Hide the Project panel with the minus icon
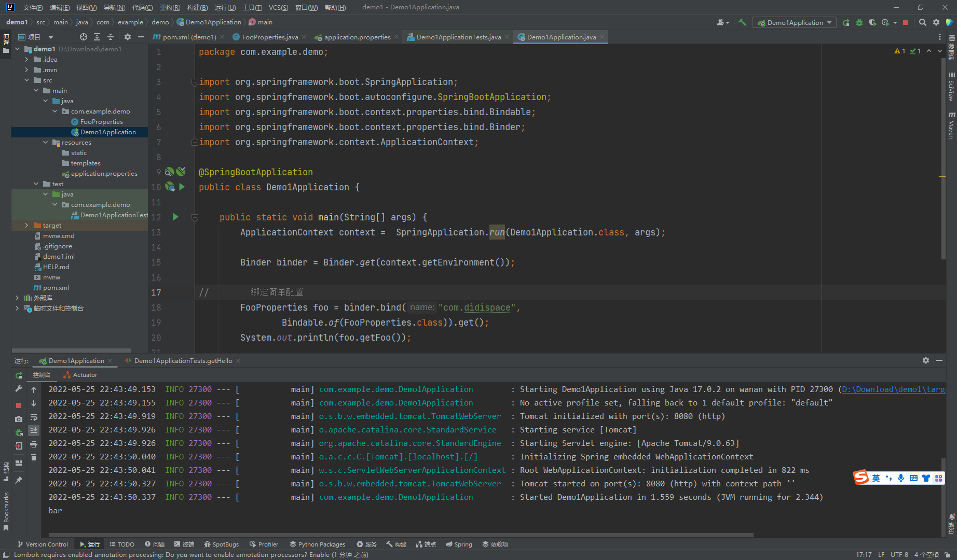The image size is (957, 560). 141,37
